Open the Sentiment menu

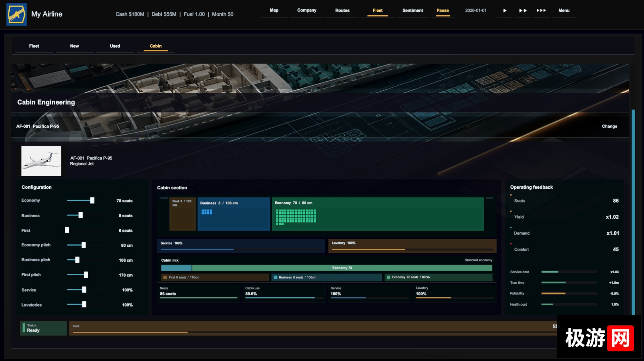click(x=413, y=11)
